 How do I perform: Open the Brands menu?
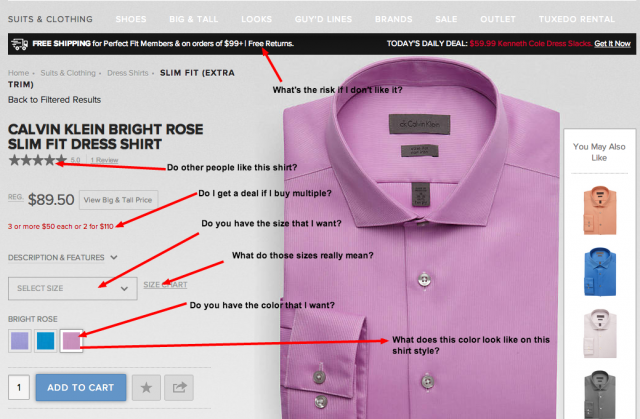click(393, 19)
